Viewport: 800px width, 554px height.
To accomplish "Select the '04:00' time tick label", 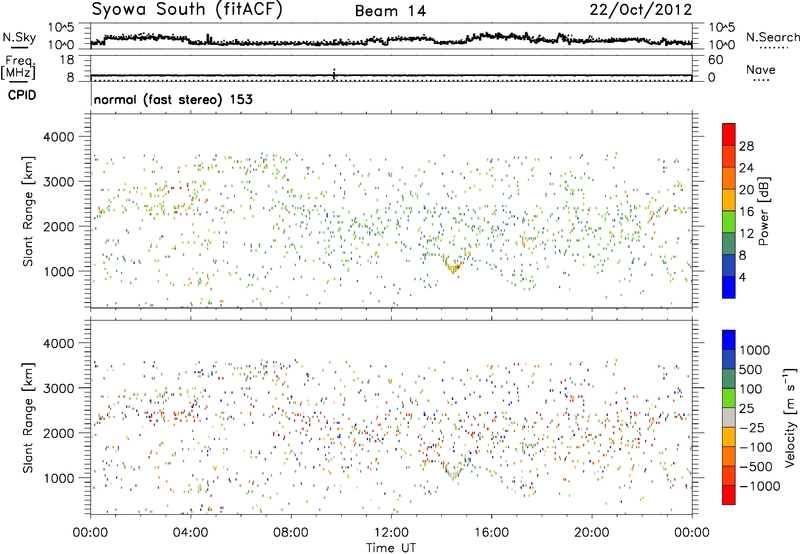I will pyautogui.click(x=190, y=533).
